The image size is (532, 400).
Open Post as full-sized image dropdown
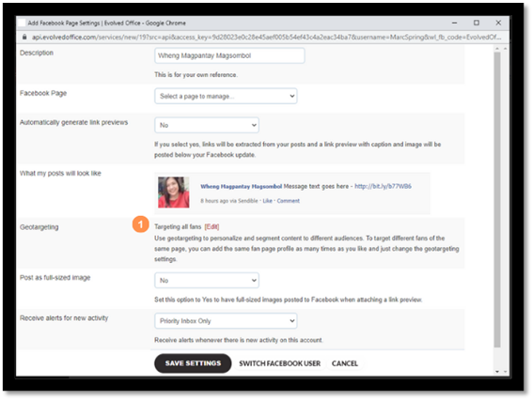pos(207,281)
